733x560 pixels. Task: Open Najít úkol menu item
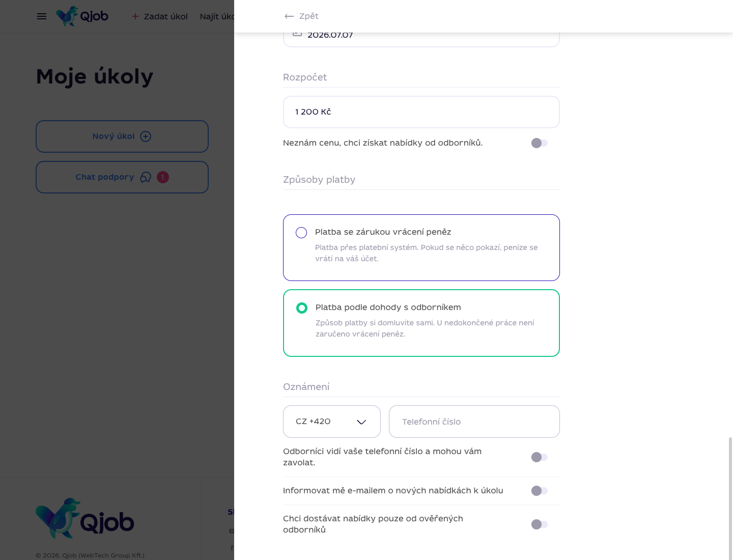pyautogui.click(x=217, y=16)
